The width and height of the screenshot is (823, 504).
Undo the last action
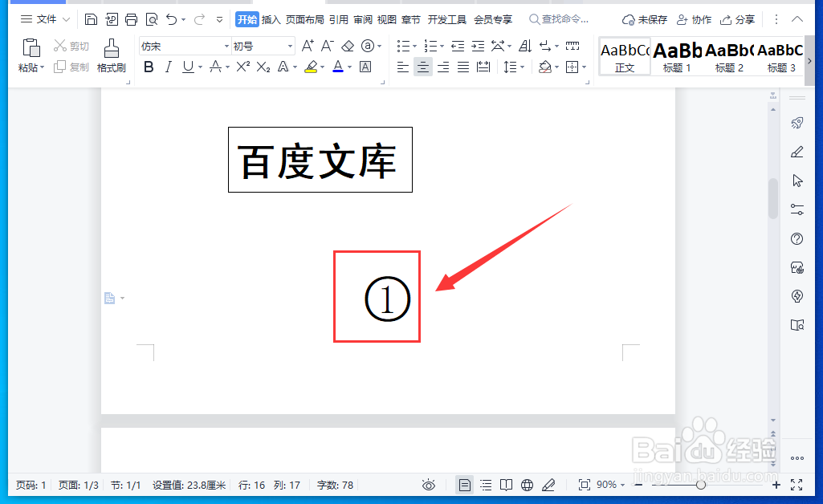pos(172,20)
